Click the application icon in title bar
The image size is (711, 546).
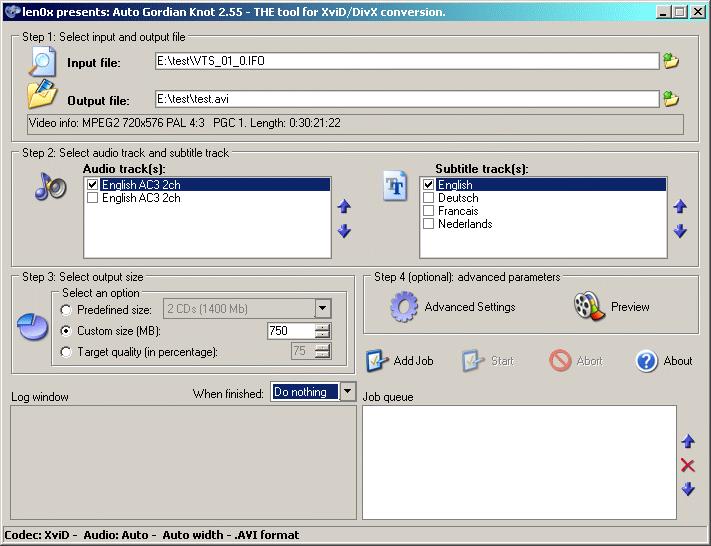coord(13,11)
